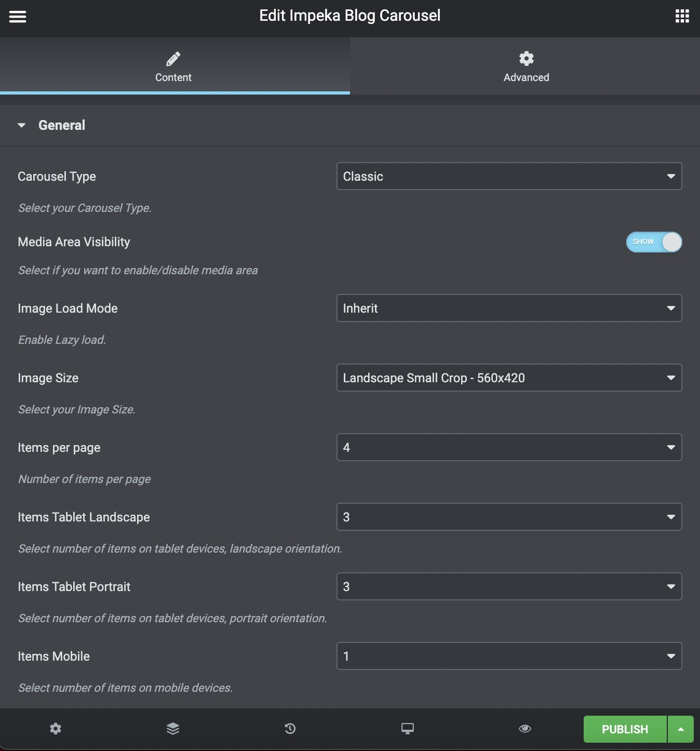Change the Items per page dropdown
700x751 pixels.
[x=509, y=448]
